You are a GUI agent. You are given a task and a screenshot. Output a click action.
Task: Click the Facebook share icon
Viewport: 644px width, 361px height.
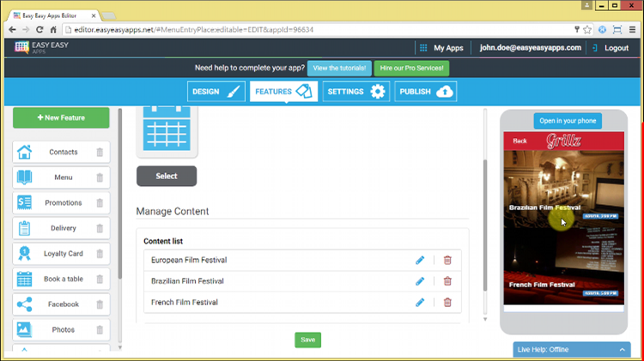coord(24,304)
